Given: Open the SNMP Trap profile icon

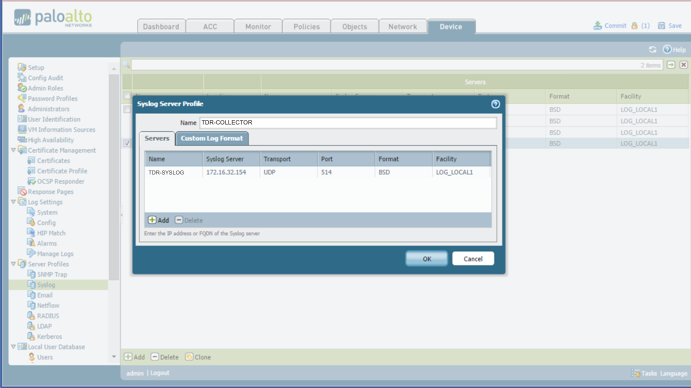Looking at the screenshot, I should click(31, 274).
